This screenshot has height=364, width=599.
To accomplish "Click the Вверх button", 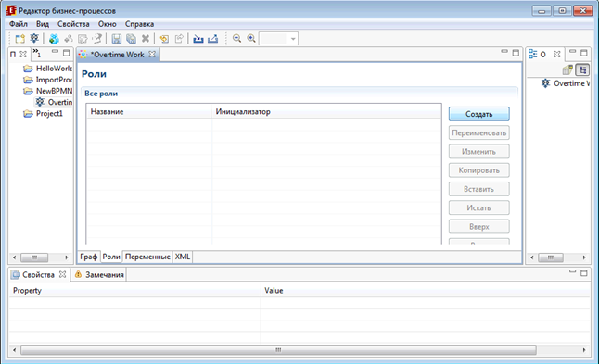I will pyautogui.click(x=479, y=226).
